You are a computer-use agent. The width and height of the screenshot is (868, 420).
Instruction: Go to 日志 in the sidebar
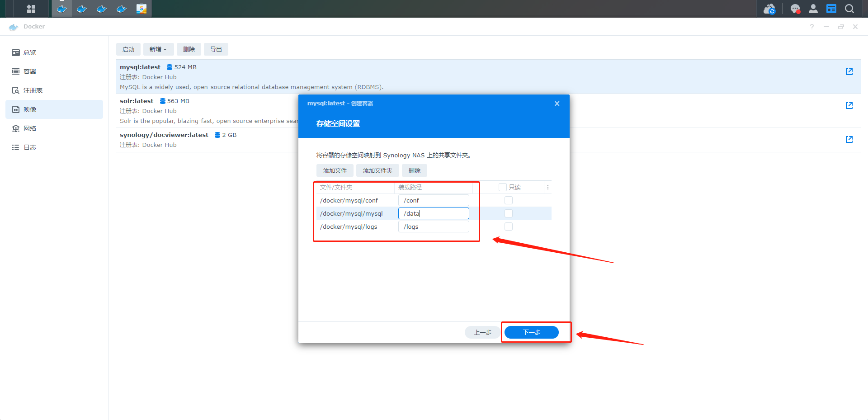(x=54, y=147)
